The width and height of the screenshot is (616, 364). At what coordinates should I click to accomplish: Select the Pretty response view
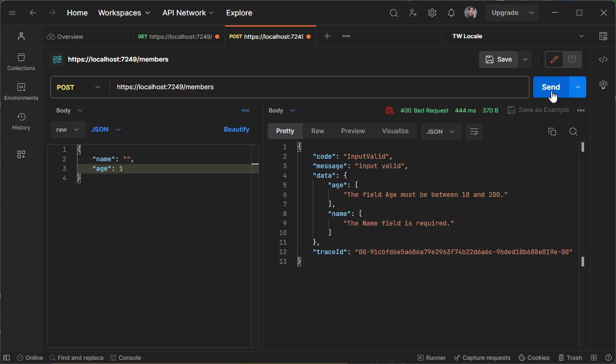coord(285,131)
